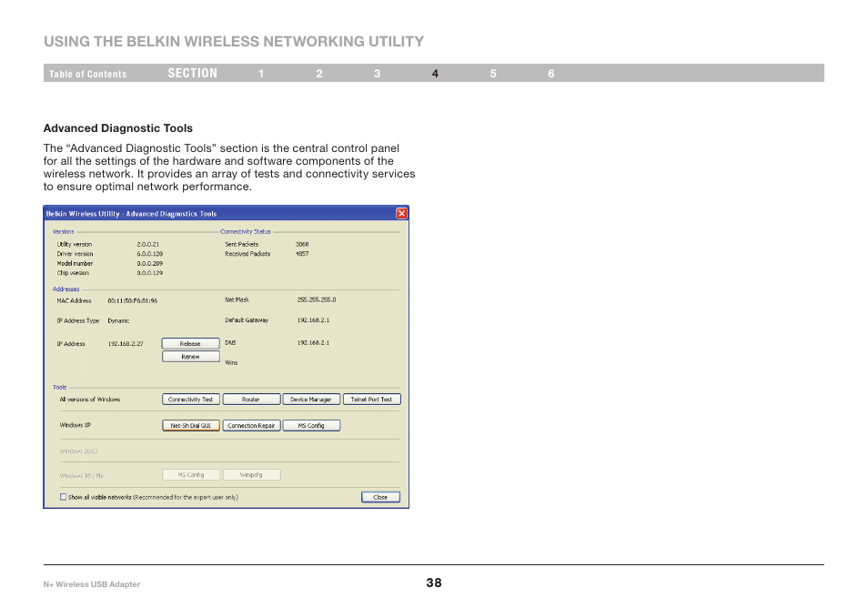Go to section 2
The width and height of the screenshot is (868, 608).
[318, 74]
